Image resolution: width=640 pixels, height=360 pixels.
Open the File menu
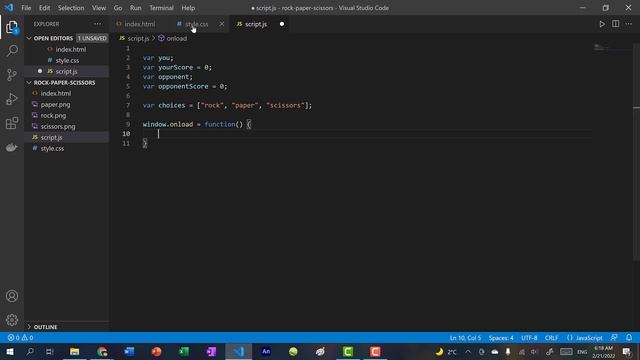[x=26, y=8]
